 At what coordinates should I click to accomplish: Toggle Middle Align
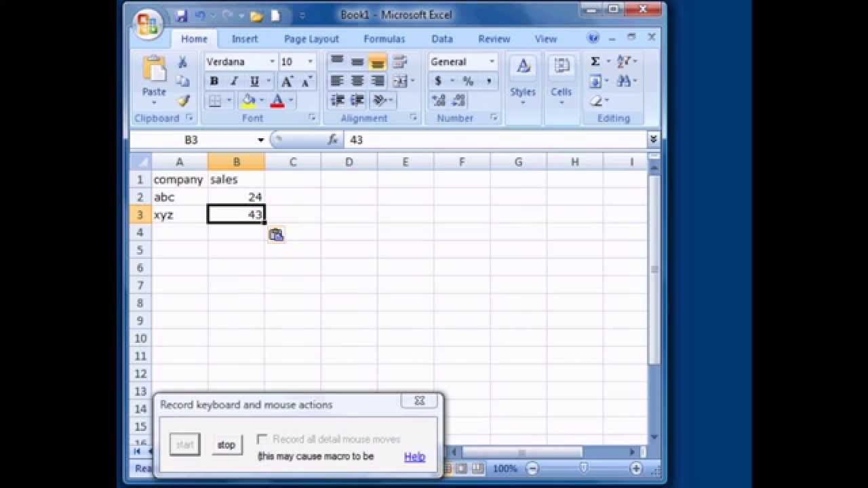coord(357,62)
